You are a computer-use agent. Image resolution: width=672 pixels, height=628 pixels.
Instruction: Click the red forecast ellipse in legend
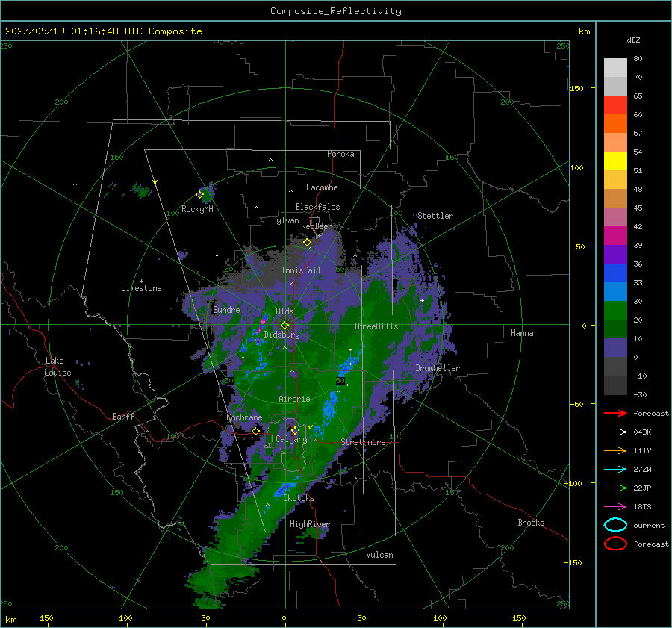click(x=615, y=544)
